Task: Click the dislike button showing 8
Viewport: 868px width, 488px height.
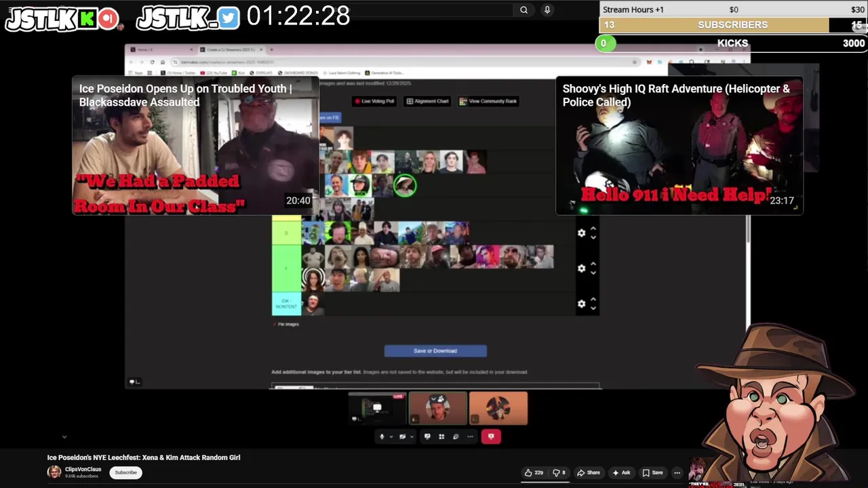Action: point(559,472)
